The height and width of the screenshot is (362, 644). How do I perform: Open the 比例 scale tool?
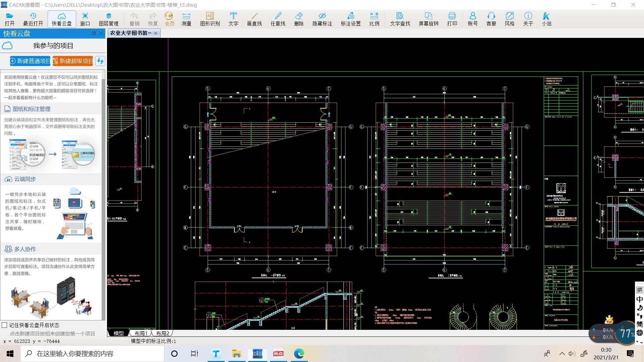[374, 19]
